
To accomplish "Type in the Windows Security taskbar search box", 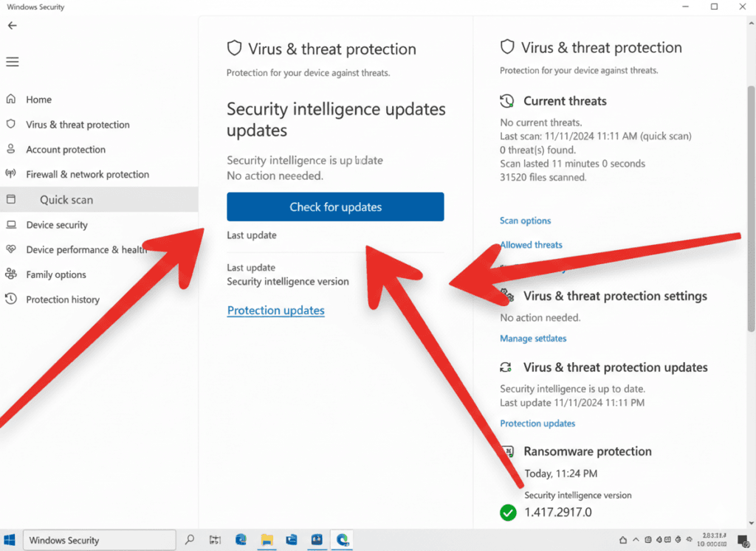I will (x=100, y=541).
